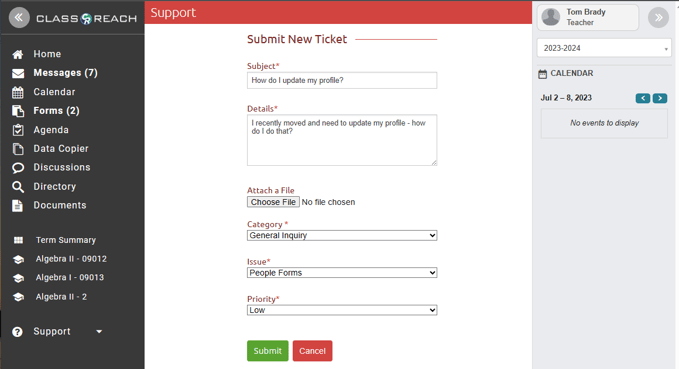The width and height of the screenshot is (679, 369).
Task: Advance calendar to next week arrow
Action: click(660, 98)
